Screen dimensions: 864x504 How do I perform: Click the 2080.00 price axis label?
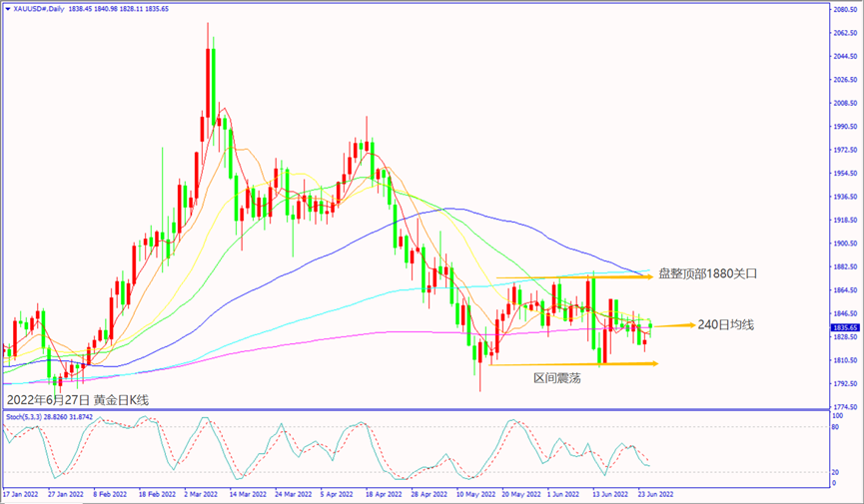coord(846,9)
